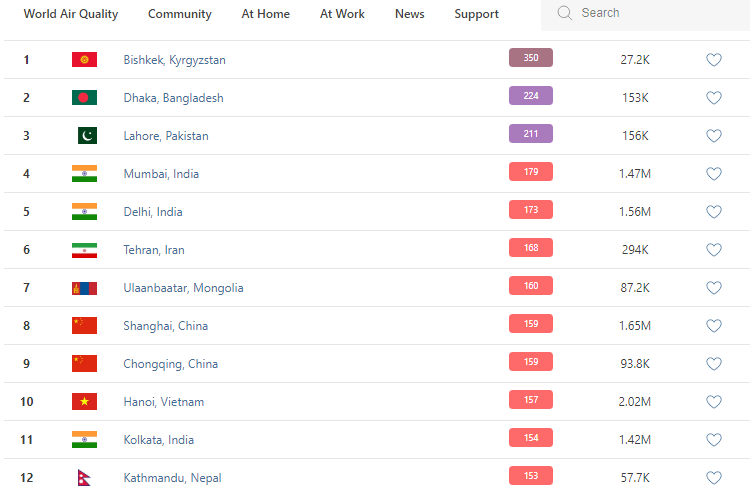Click the heart icon beside Tehran
The width and height of the screenshot is (750, 495).
(x=714, y=250)
